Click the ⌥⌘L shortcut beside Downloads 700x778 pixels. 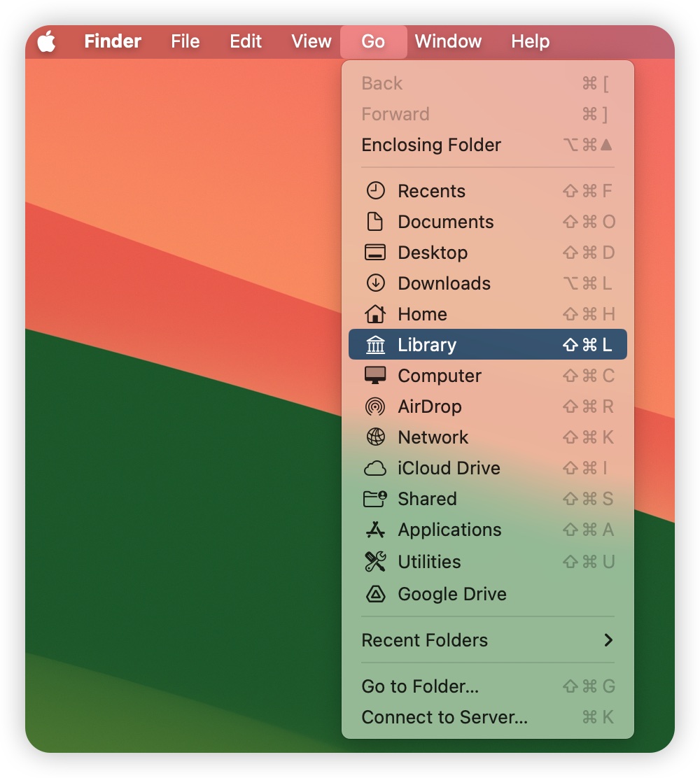tap(587, 283)
